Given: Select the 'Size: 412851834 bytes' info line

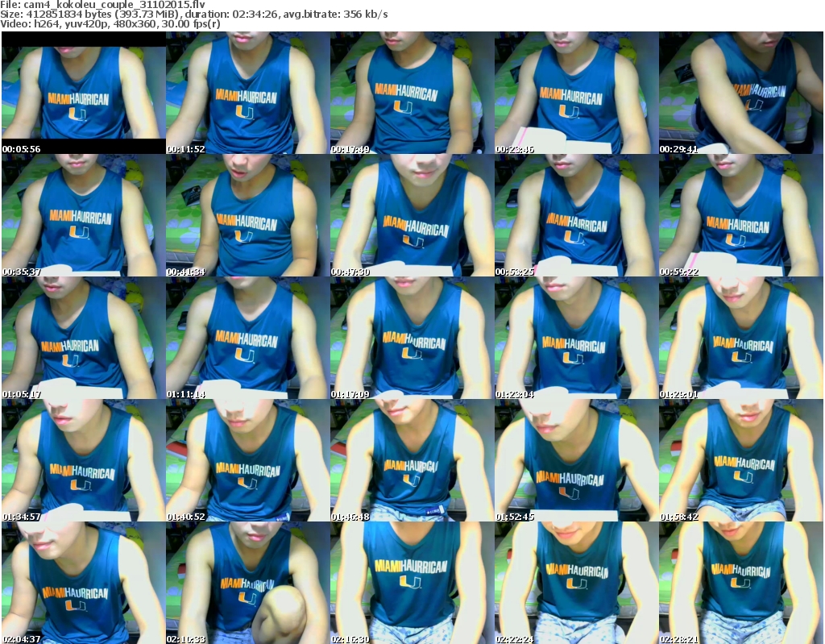Looking at the screenshot, I should [x=194, y=15].
